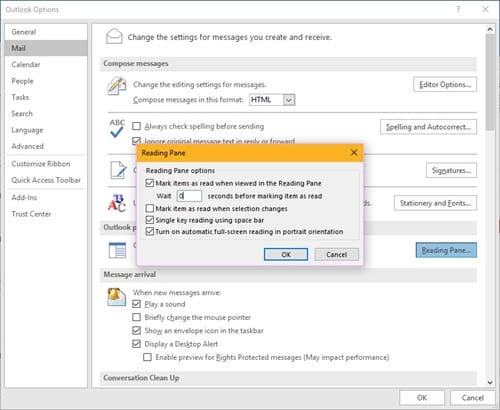Open the Add-Ins category
Image resolution: width=500 pixels, height=410 pixels.
[46, 197]
